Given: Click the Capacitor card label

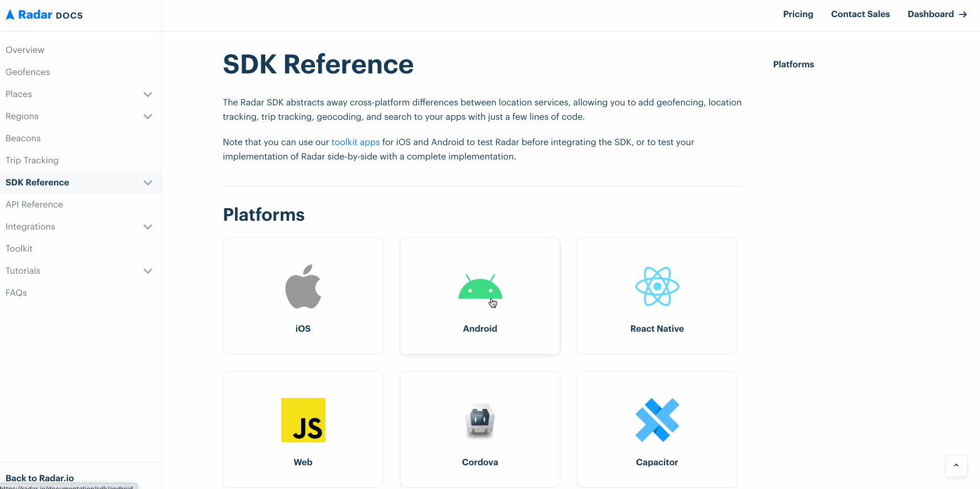Looking at the screenshot, I should pos(657,463).
